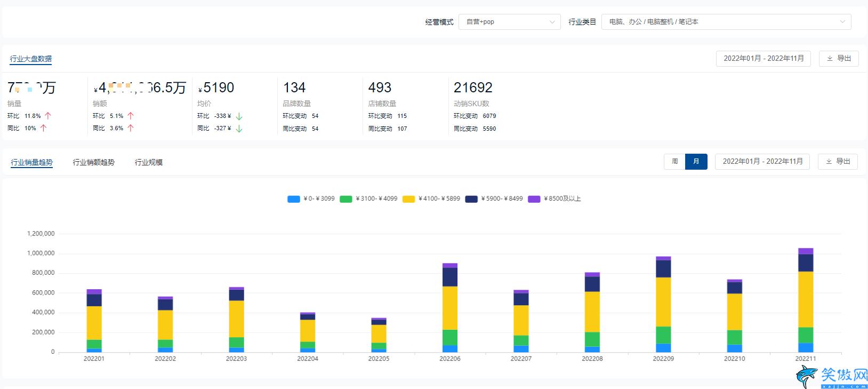Toggle the ¥5900-¥8499 navy legend series
868x389 pixels.
[494, 199]
